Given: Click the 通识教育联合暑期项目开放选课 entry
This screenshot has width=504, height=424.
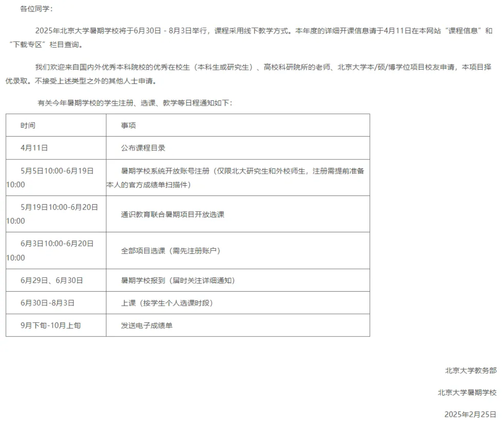Looking at the screenshot, I should [172, 214].
